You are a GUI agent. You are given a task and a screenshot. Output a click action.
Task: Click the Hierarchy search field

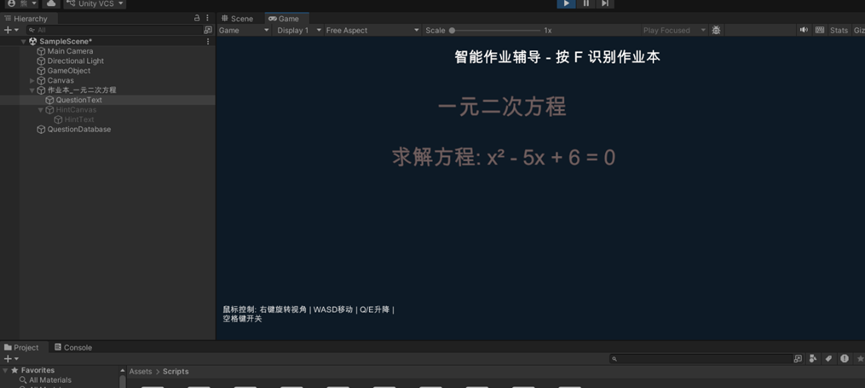[115, 30]
